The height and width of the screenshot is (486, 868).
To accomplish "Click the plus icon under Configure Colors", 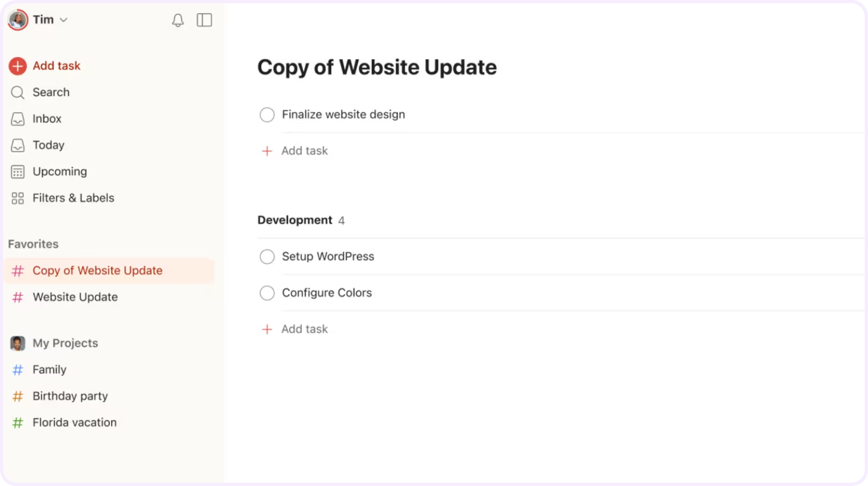I will pos(267,329).
